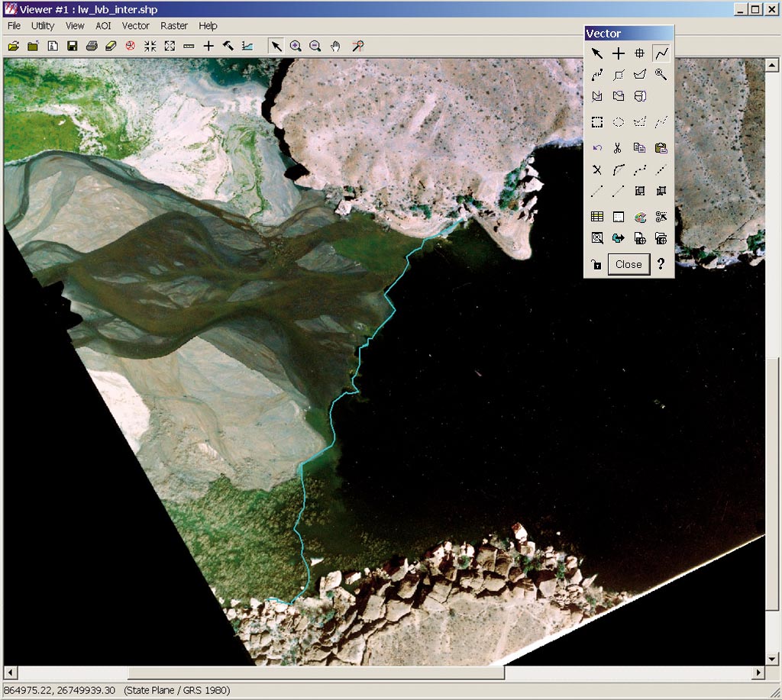Click coordinates '864975.22, 26749939.30' in status bar
This screenshot has height=700, width=782.
pyautogui.click(x=60, y=691)
